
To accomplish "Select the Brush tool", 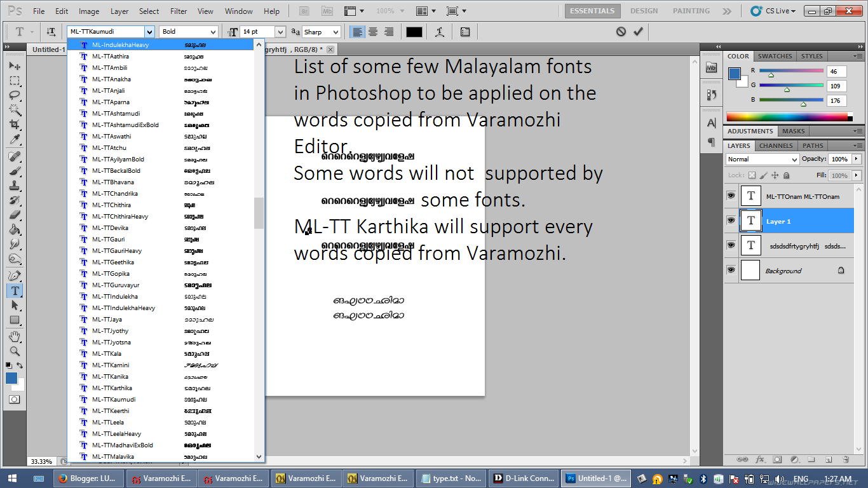I will click(x=15, y=172).
